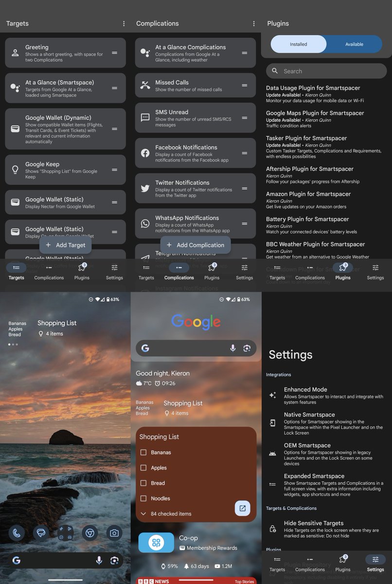Check the Bread checkbox in Shopping List
The image size is (392, 584).
143,483
